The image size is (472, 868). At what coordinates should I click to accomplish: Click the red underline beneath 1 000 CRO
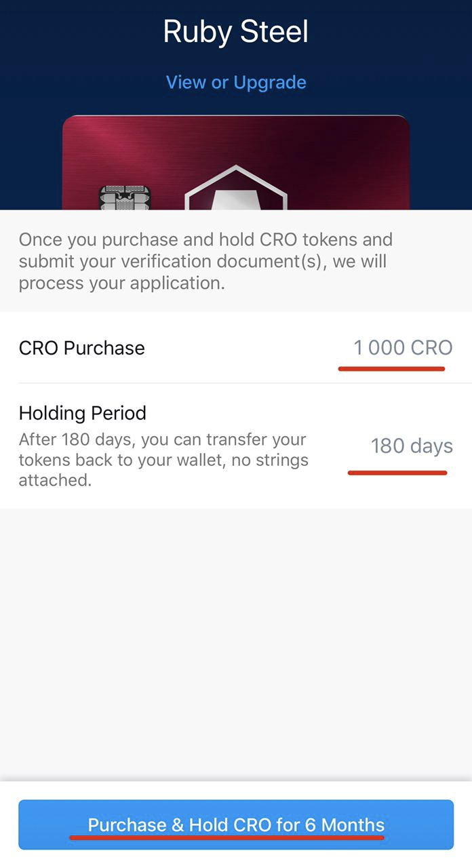click(392, 369)
